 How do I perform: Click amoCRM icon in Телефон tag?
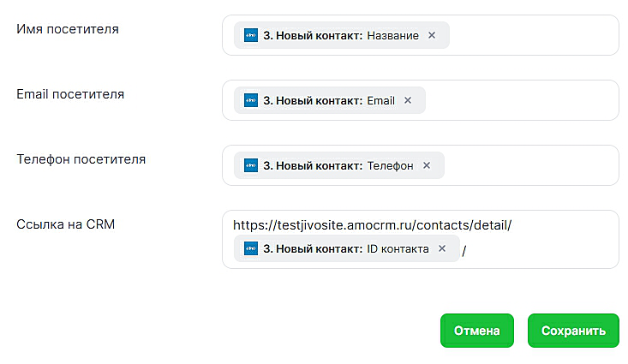(x=251, y=165)
